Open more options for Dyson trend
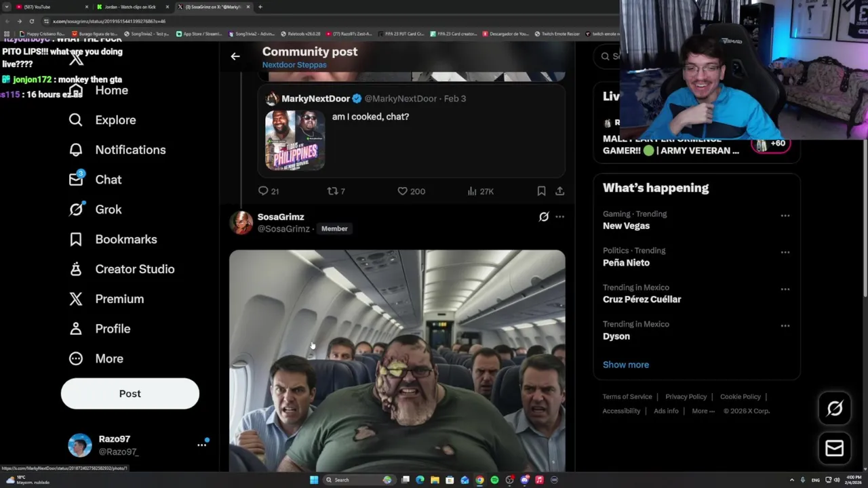This screenshot has width=868, height=488. pyautogui.click(x=785, y=325)
